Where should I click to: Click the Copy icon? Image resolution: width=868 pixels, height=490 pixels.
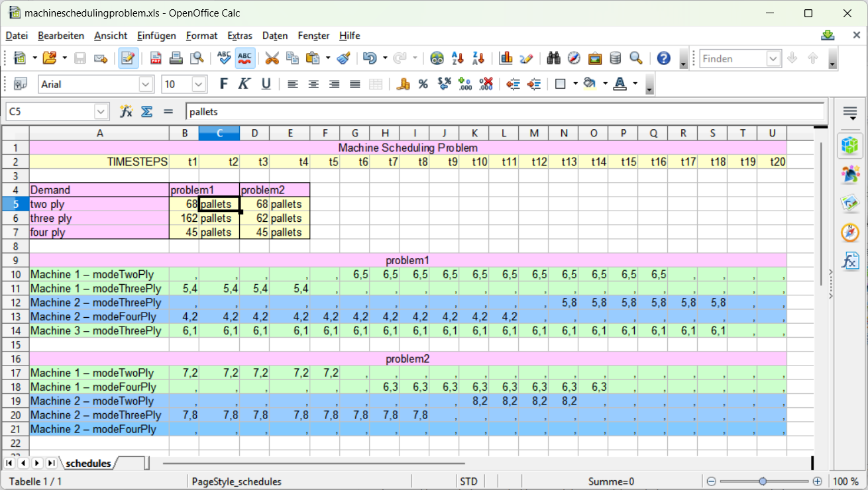point(292,58)
